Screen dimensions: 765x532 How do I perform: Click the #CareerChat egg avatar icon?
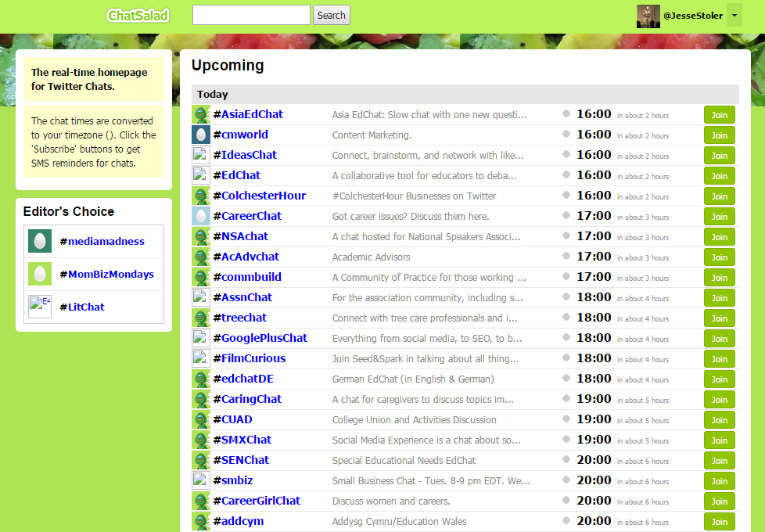[x=201, y=216]
